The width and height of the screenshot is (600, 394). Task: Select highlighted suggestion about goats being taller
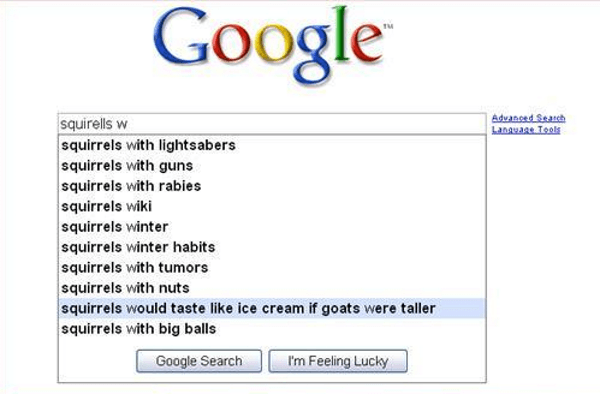point(272,308)
